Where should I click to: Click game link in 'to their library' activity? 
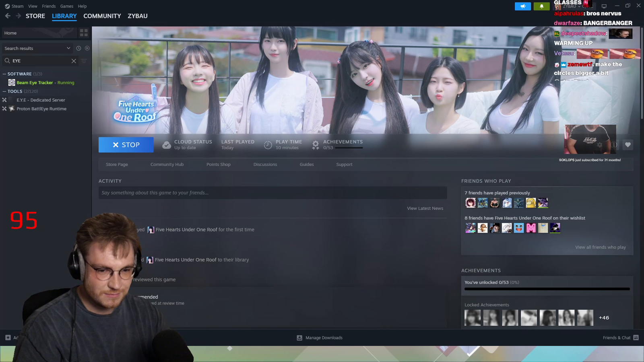(x=186, y=260)
